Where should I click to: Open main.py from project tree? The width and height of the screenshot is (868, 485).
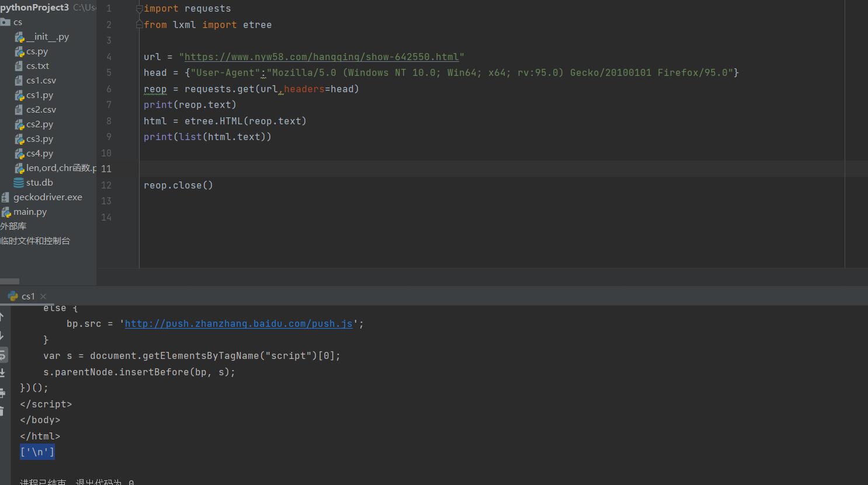(30, 212)
